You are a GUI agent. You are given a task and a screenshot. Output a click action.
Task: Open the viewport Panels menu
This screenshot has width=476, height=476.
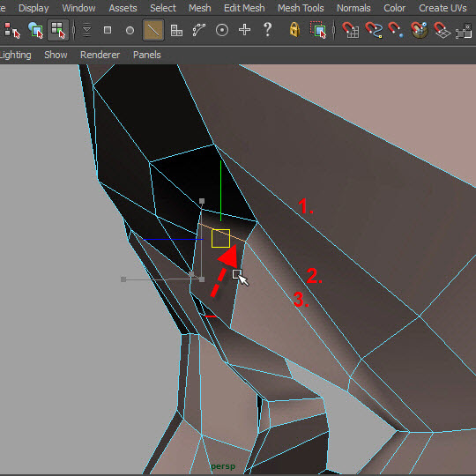point(147,55)
